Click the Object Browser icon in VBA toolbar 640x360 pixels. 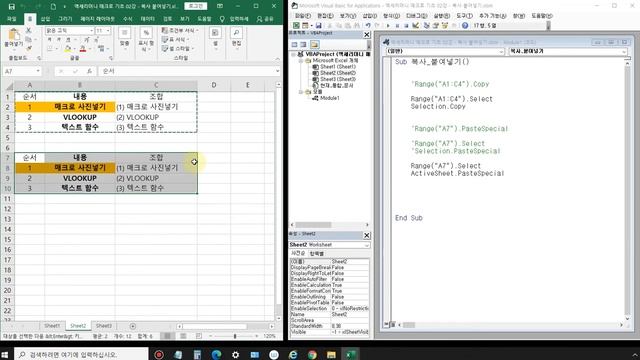point(445,25)
